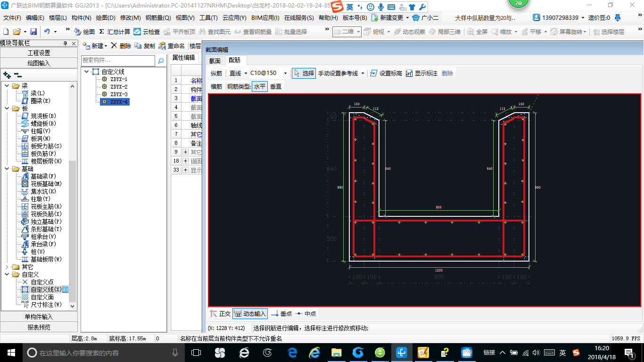Click the Undo arrow icon
The height and width of the screenshot is (362, 644).
click(x=47, y=32)
